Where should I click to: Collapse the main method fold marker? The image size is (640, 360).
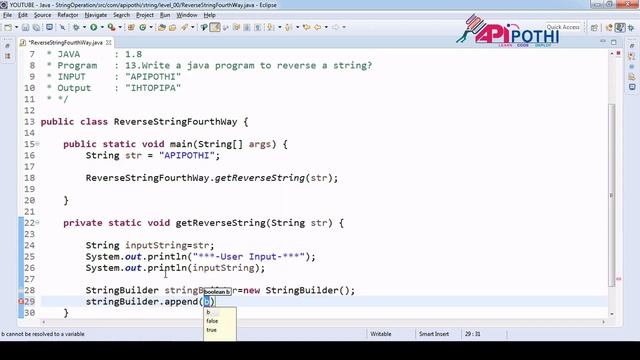click(x=38, y=144)
